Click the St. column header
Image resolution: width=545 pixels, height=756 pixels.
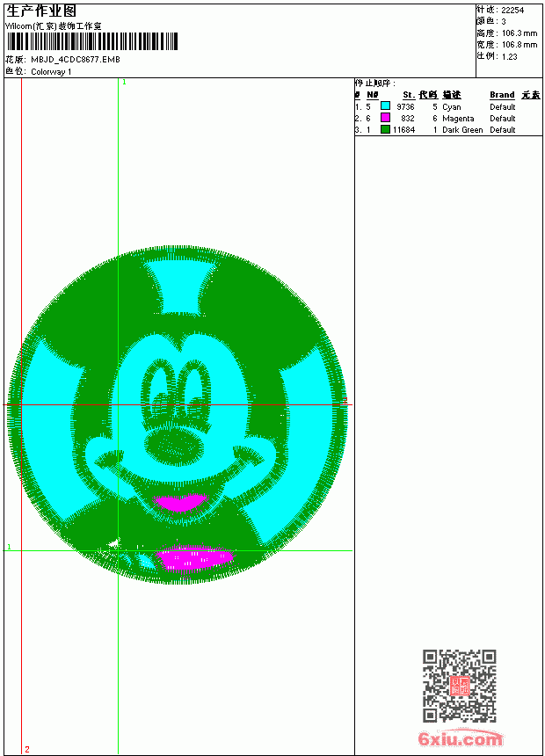pyautogui.click(x=409, y=95)
